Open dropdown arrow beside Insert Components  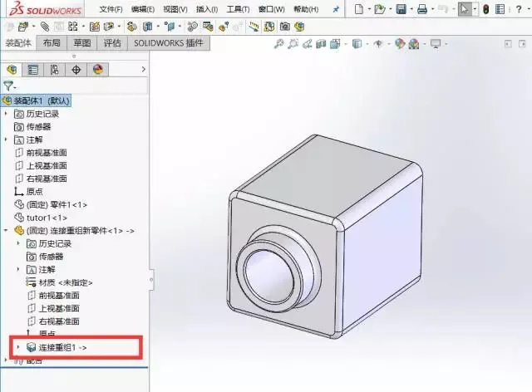(33, 27)
